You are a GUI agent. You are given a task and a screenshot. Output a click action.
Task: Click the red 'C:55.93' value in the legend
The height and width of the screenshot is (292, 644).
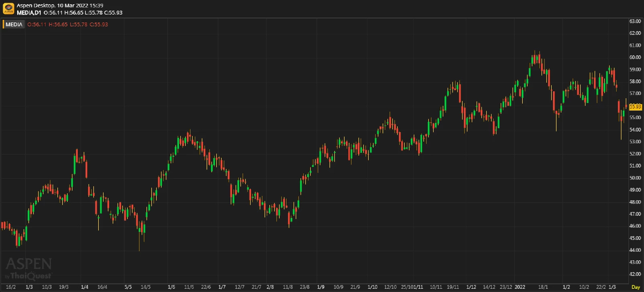(99, 24)
